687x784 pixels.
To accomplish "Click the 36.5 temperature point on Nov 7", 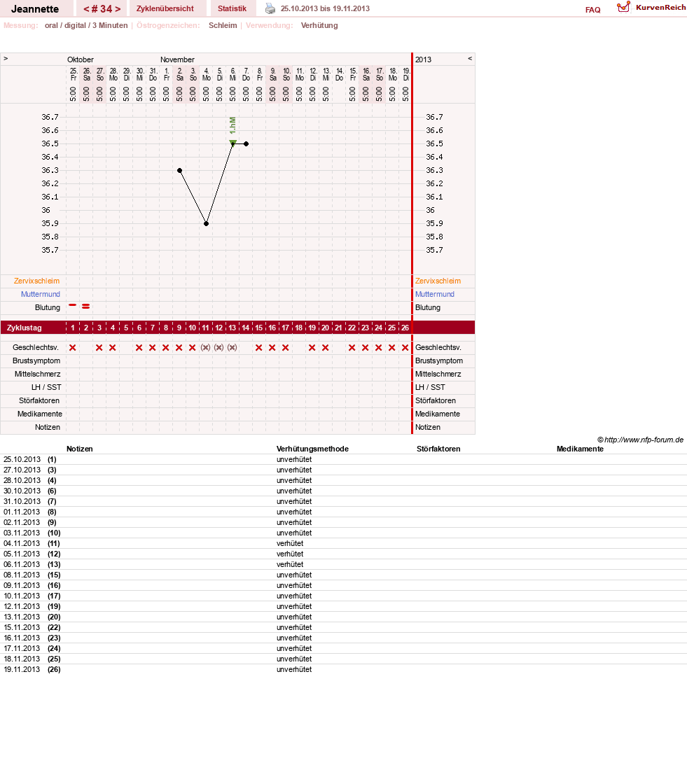I will coord(247,144).
